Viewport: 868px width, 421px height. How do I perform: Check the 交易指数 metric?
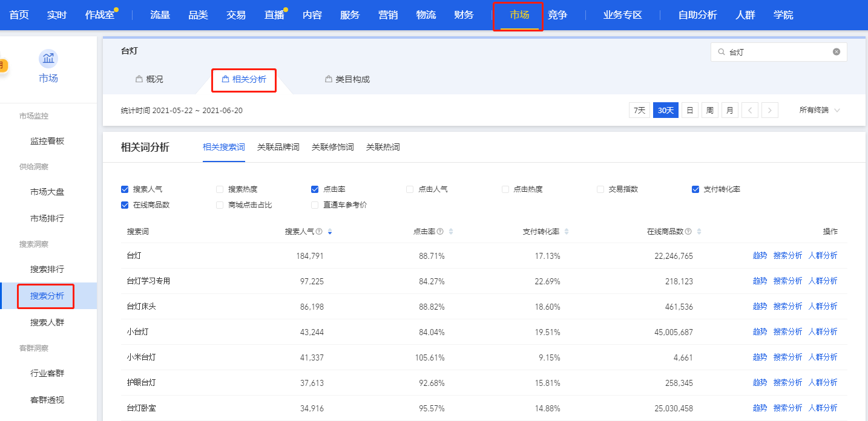coord(600,189)
